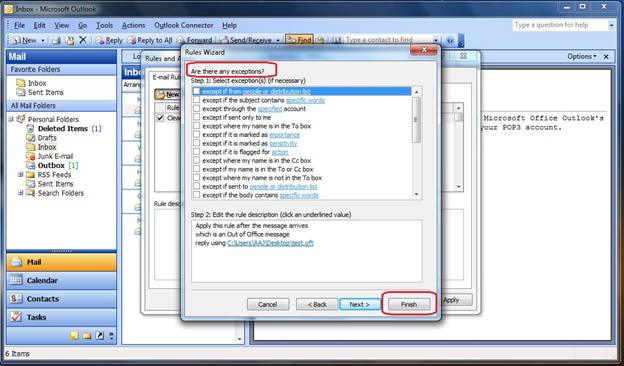The image size is (624, 366).
Task: Expand the Search Folders node
Action: 20,193
